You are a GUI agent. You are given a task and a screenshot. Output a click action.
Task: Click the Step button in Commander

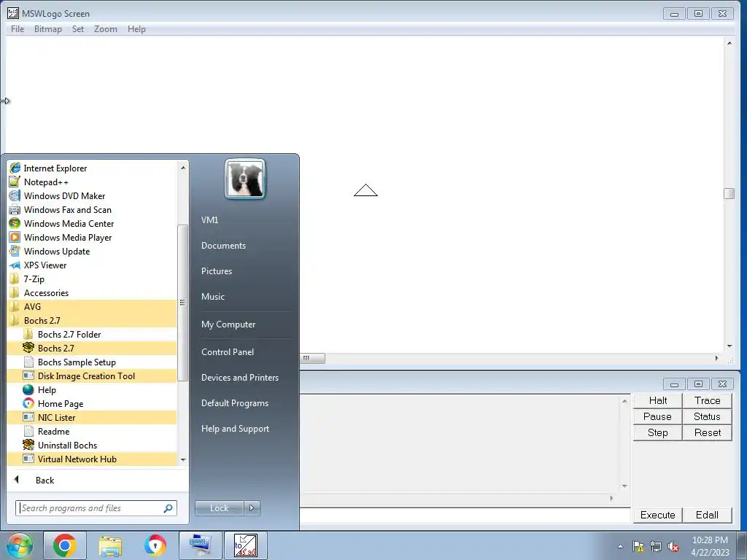(658, 433)
